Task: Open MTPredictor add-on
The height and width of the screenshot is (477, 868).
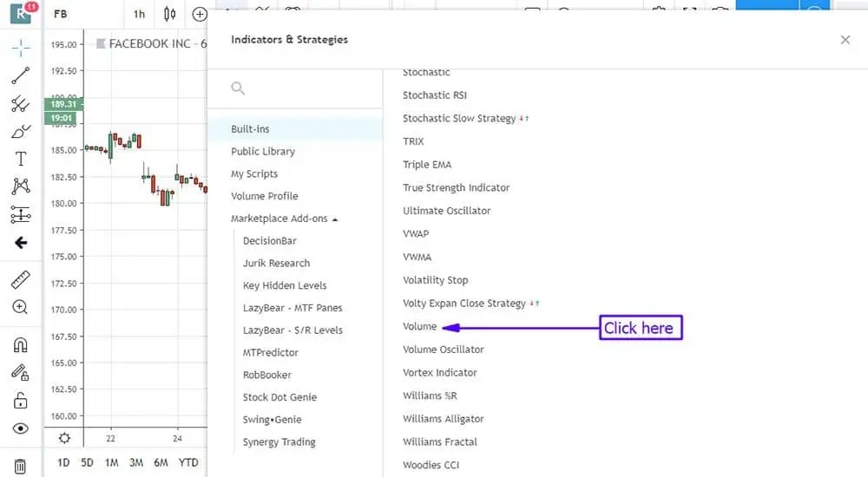Action: tap(271, 352)
